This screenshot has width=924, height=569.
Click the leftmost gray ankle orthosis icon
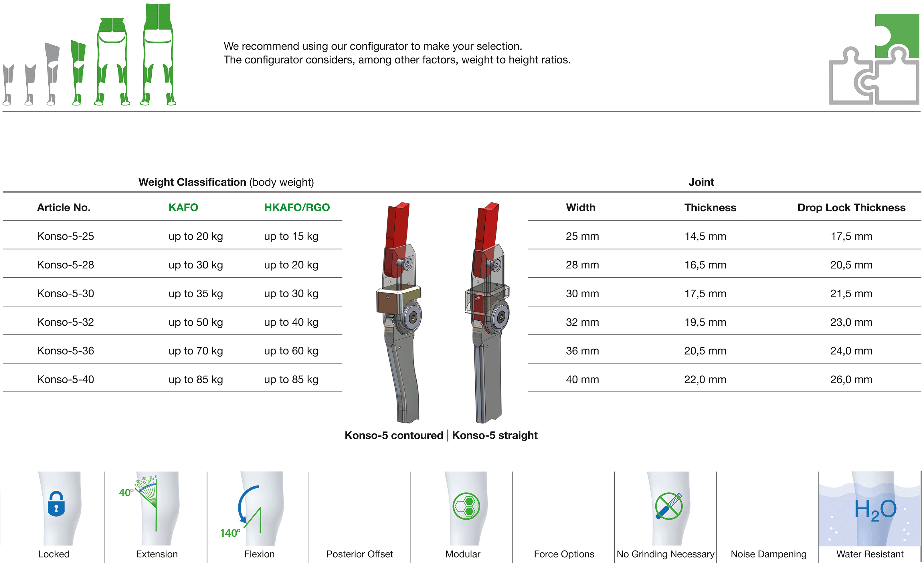click(x=8, y=85)
